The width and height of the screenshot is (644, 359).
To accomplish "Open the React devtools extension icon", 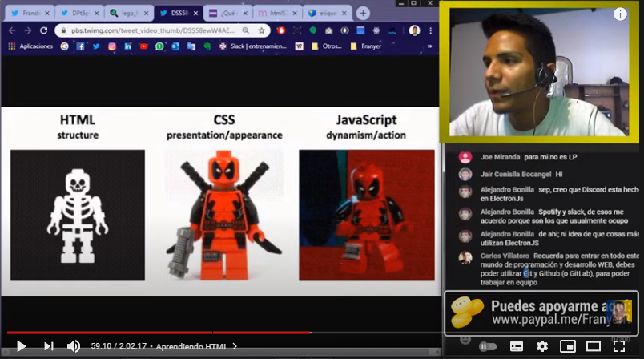I will 376,30.
